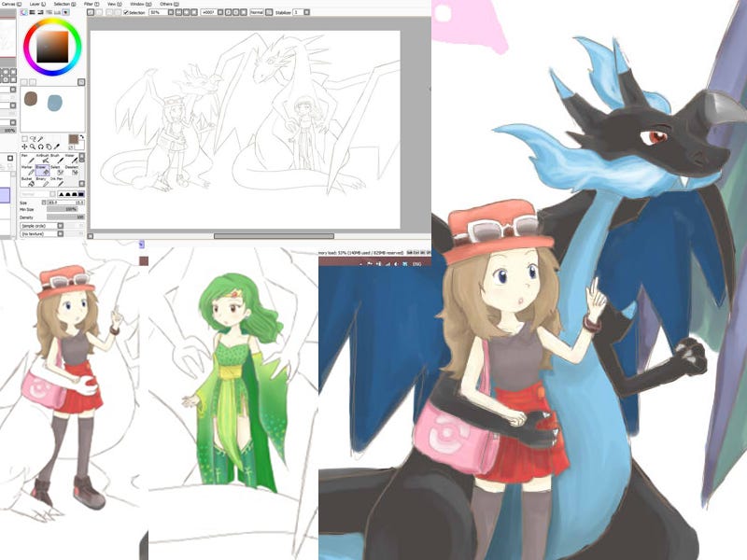Adjust the Density slider
This screenshot has width=747, height=560.
tap(65, 217)
